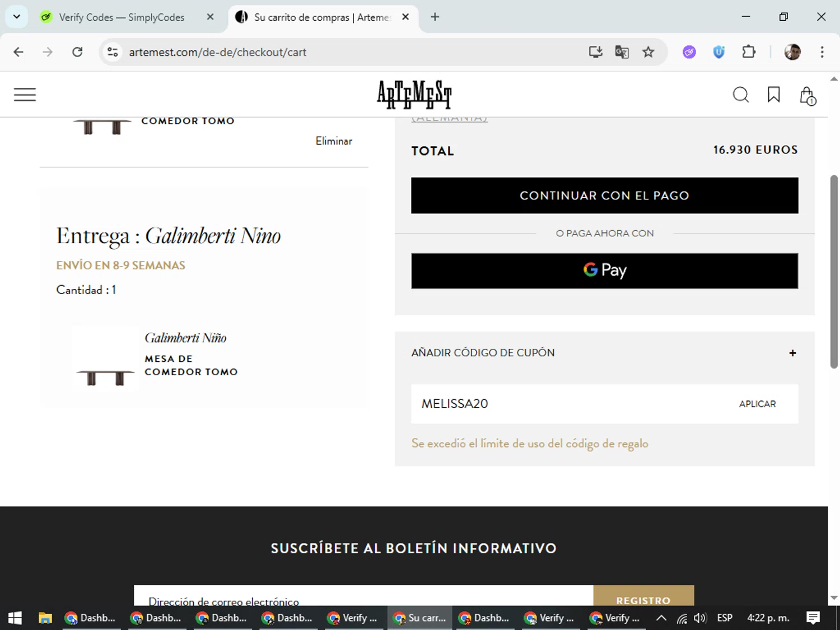840x630 pixels.
Task: Click the Tomo dining table thumbnail under Entrega
Action: 105,357
